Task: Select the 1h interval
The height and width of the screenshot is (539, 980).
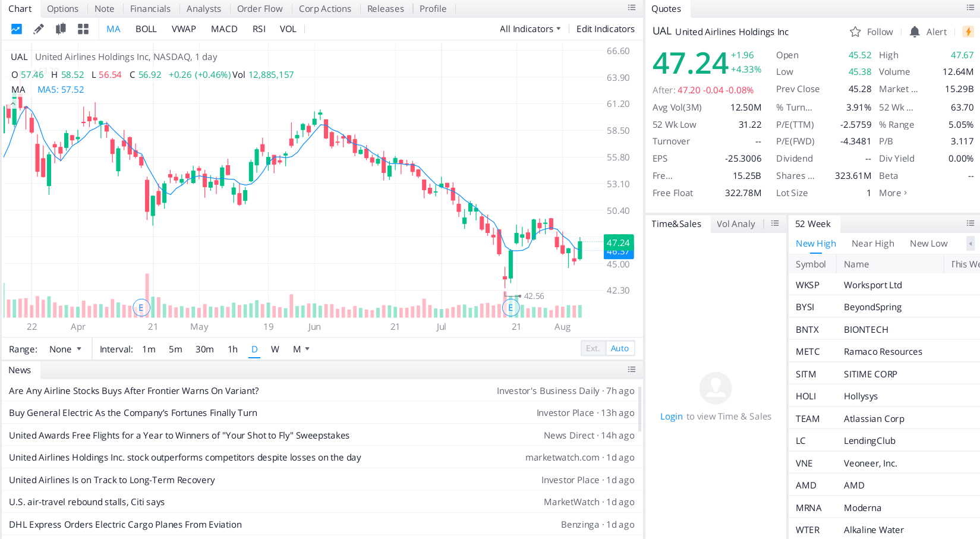Action: [232, 349]
